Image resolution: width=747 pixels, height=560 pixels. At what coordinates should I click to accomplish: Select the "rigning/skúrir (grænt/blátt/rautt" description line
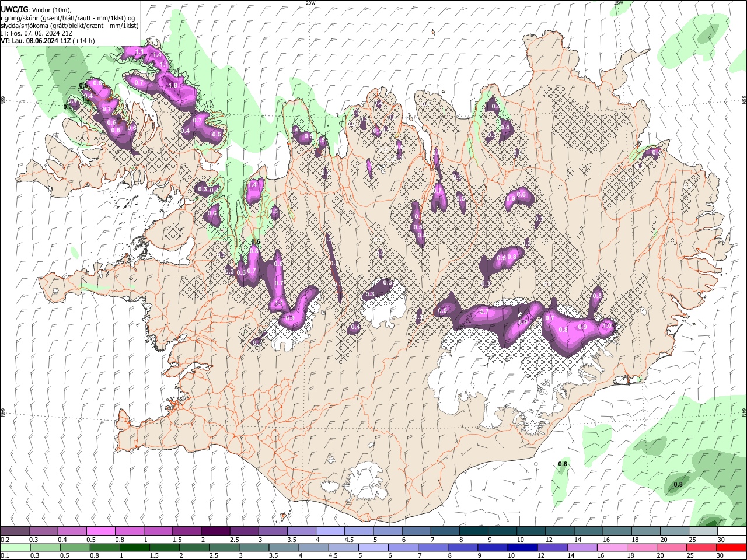click(67, 18)
